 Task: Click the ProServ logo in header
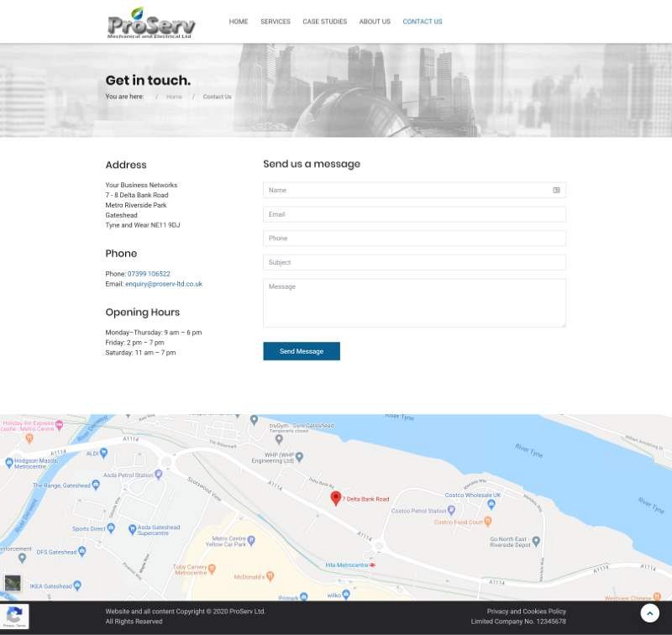[x=151, y=23]
